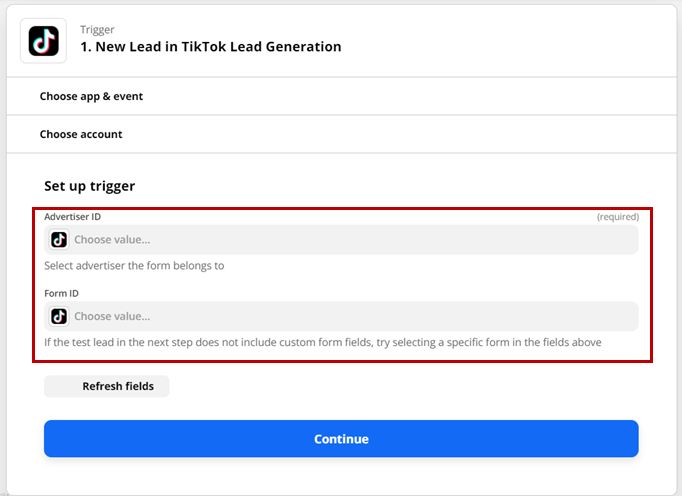Expand the Choose account section
The image size is (682, 496).
click(x=341, y=134)
